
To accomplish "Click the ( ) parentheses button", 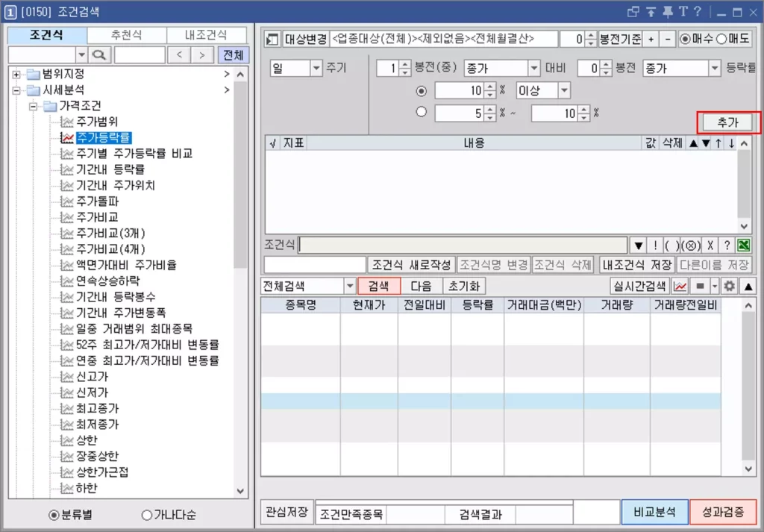I will click(671, 245).
